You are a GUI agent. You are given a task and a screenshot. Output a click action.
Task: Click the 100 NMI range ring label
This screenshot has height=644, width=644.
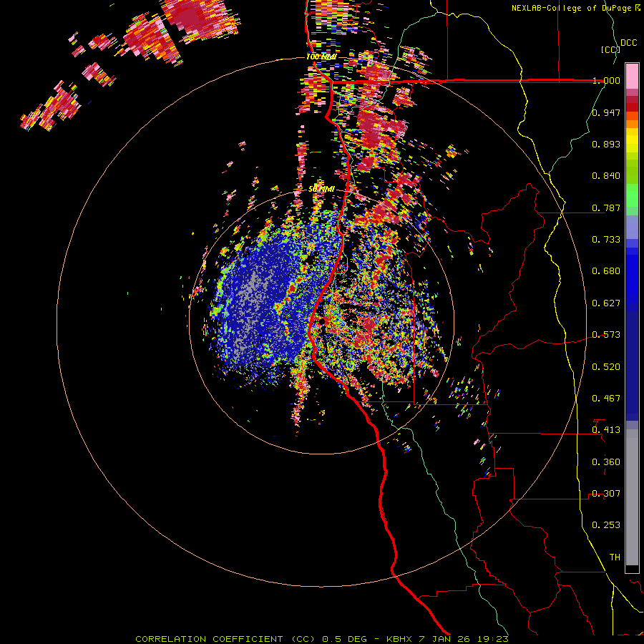coord(321,57)
